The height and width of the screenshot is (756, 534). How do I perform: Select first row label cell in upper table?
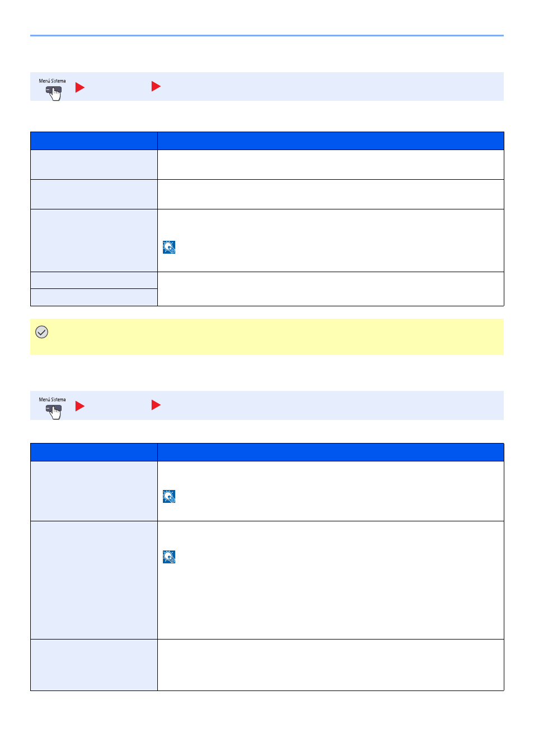(94, 165)
